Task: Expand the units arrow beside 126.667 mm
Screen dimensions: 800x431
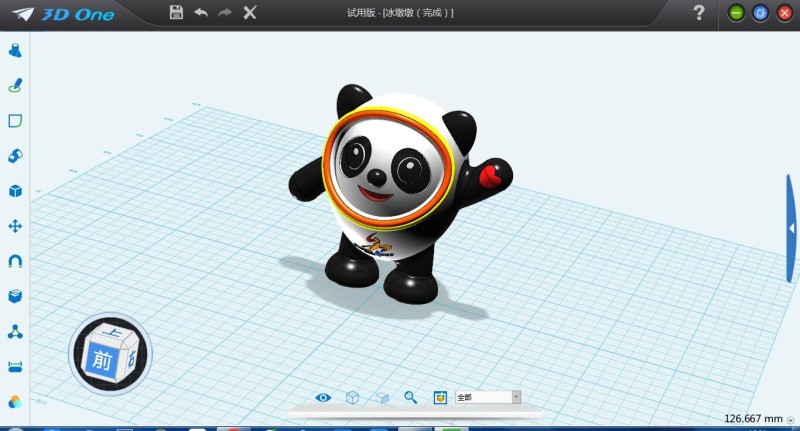Action: click(x=791, y=420)
